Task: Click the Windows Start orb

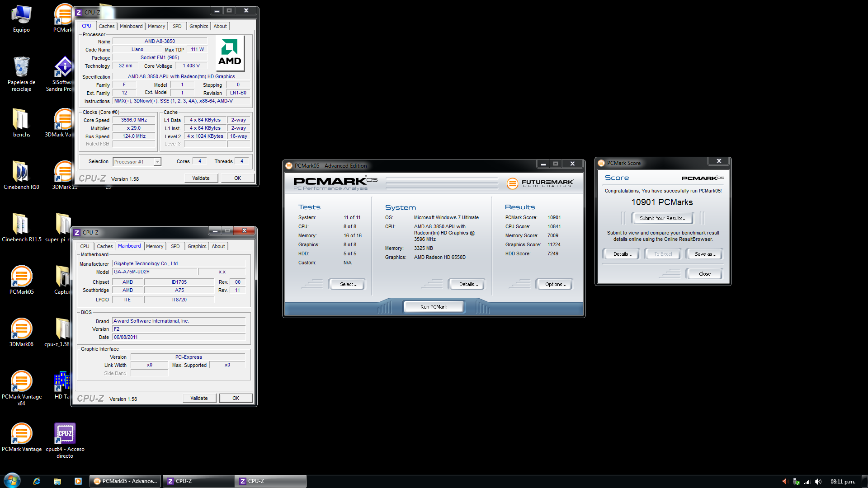Action: coord(12,481)
